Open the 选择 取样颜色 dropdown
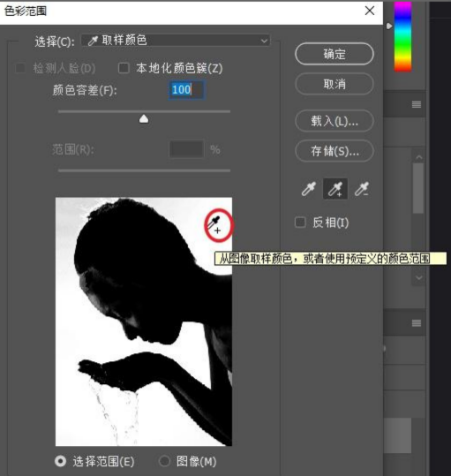 (x=176, y=41)
